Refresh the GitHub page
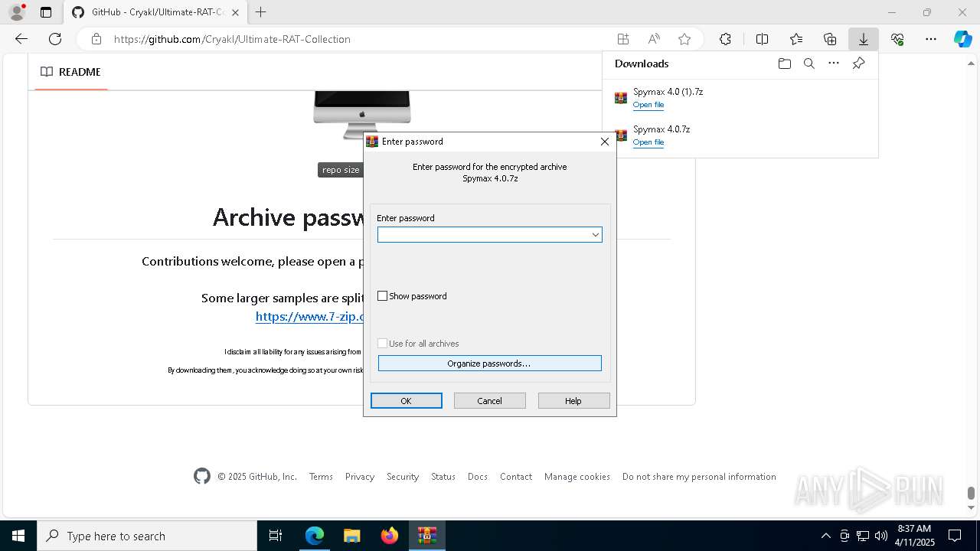 [x=55, y=39]
